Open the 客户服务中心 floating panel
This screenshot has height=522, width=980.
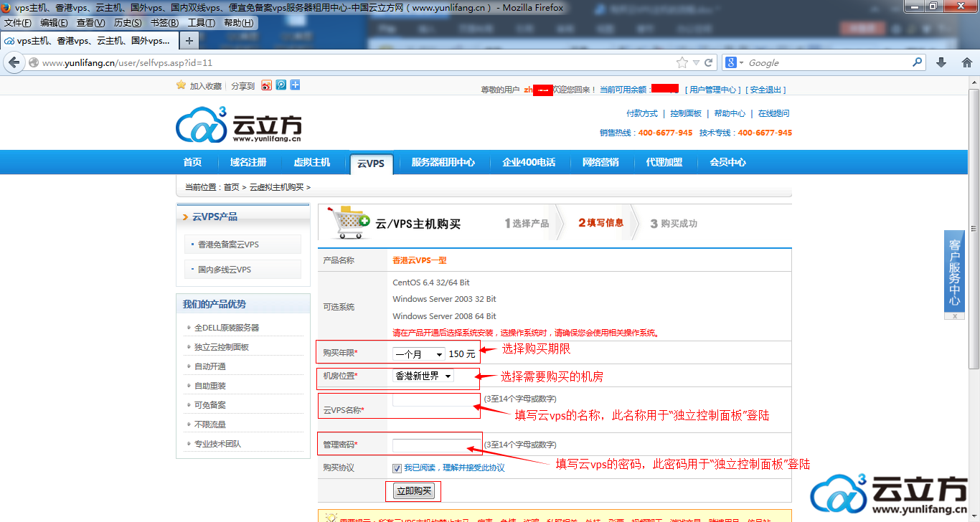954,271
